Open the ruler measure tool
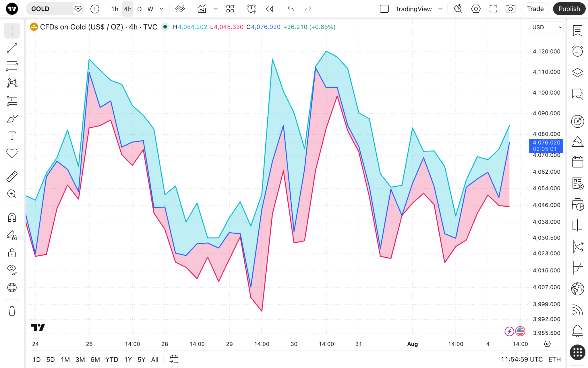Image resolution: width=588 pixels, height=368 pixels. pos(12,177)
